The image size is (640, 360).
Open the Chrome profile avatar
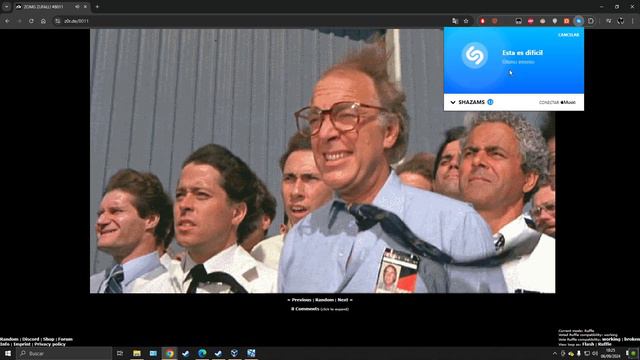click(621, 21)
